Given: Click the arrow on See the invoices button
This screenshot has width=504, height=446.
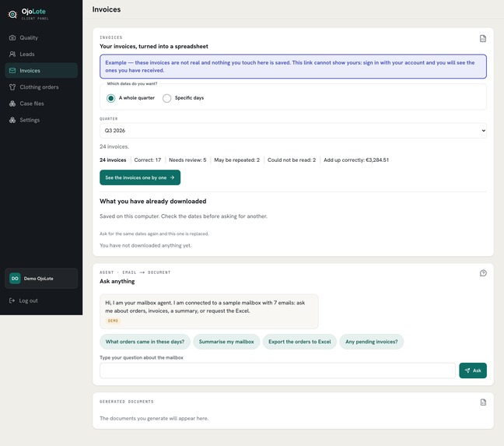Looking at the screenshot, I should (173, 177).
